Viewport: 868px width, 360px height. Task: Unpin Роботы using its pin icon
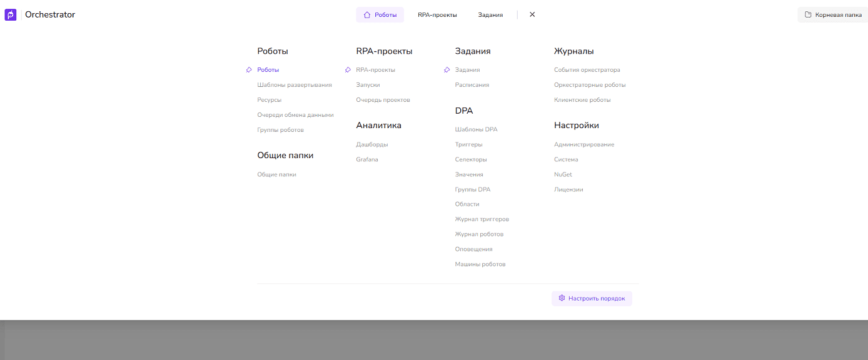click(x=249, y=70)
